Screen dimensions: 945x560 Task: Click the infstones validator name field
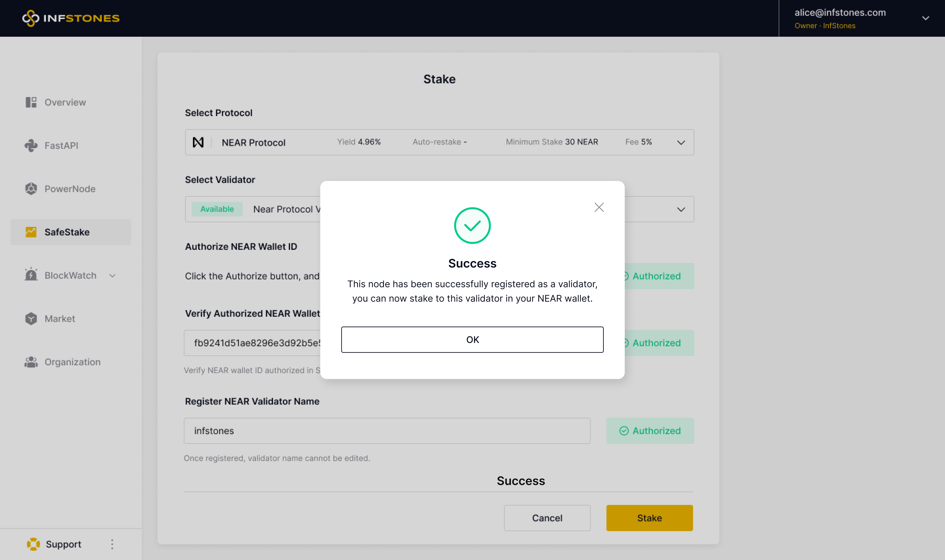387,431
